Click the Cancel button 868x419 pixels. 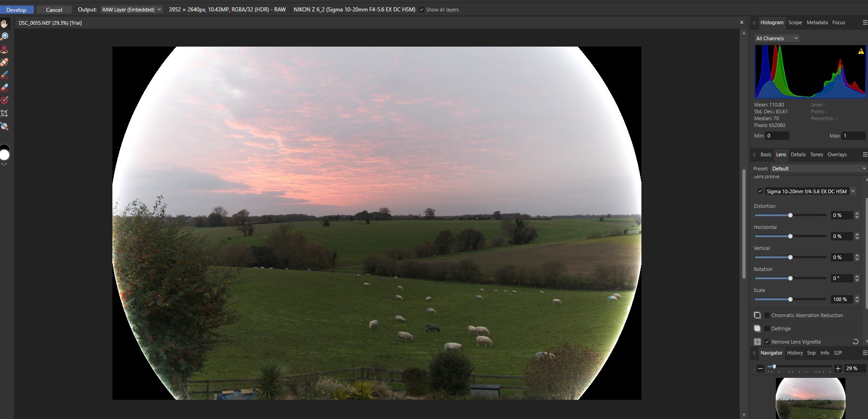[54, 10]
